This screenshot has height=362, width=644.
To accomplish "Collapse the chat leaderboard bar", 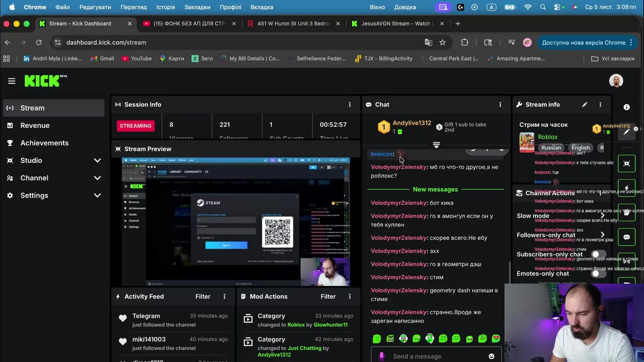I will pyautogui.click(x=436, y=145).
